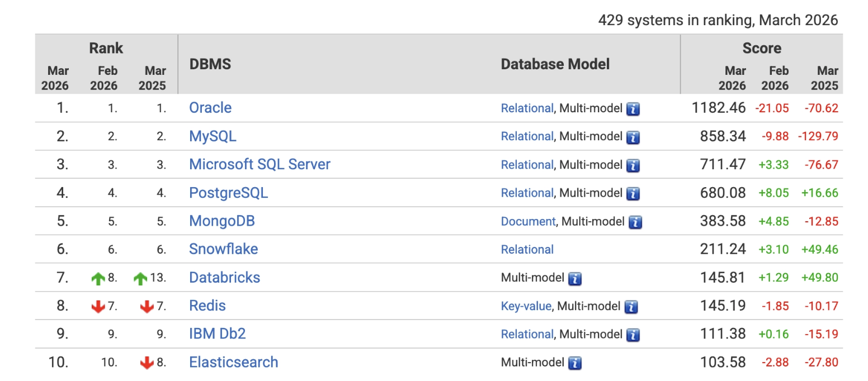This screenshot has height=381, width=868.
Task: Click the Databricks score 145.81
Action: [x=723, y=278]
